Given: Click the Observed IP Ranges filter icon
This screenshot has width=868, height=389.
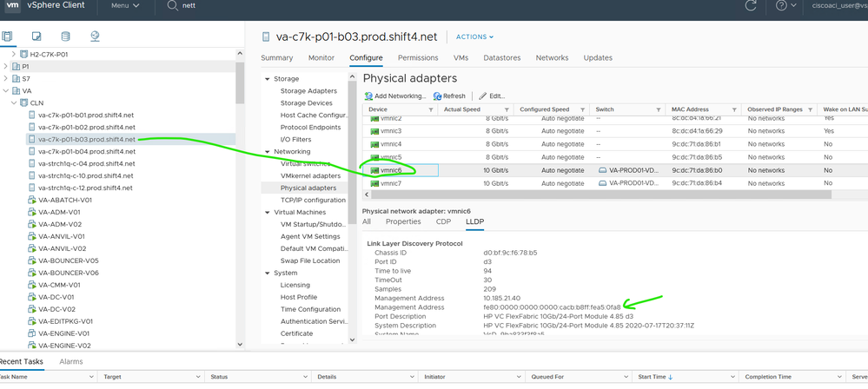Looking at the screenshot, I should 810,109.
